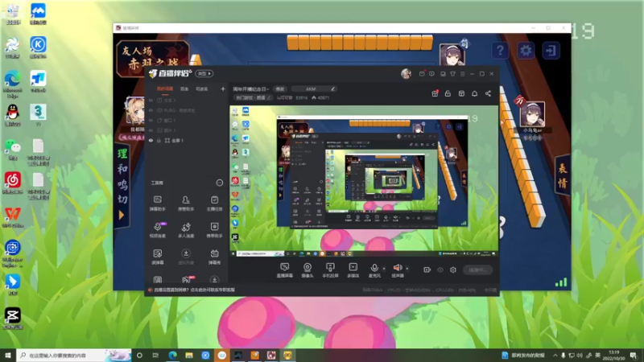Viewport: 644px width, 362px height.
Task: Open speaker options arrow
Action: click(x=407, y=269)
